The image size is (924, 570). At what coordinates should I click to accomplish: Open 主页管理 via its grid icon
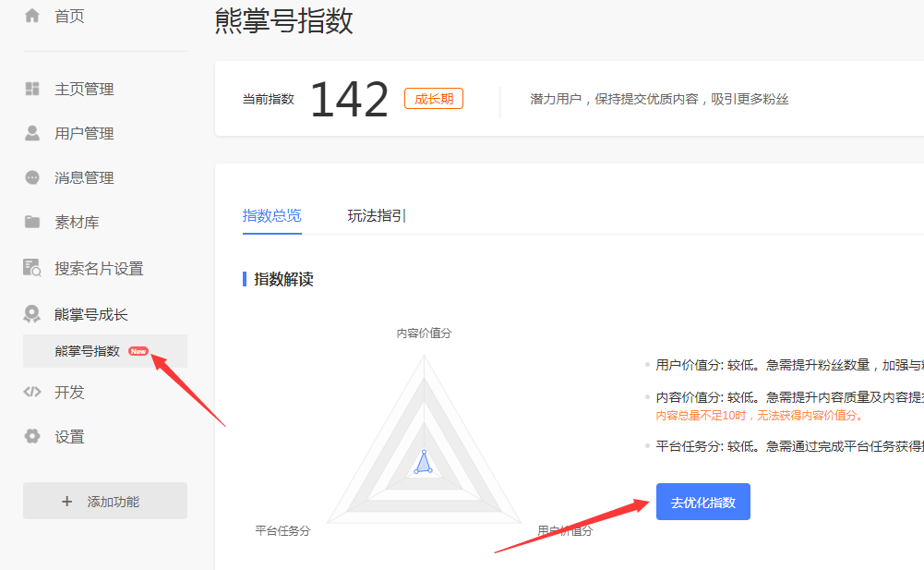tap(32, 89)
